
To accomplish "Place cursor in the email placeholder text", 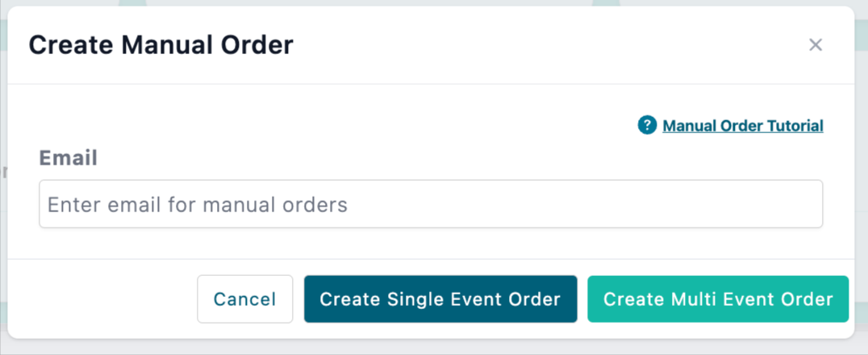I will point(198,205).
